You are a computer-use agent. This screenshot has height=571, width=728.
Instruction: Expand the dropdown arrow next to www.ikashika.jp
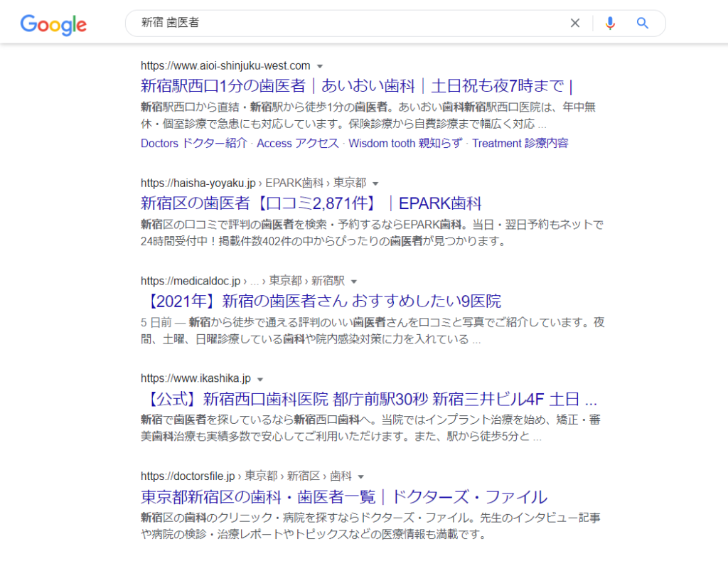tap(260, 379)
